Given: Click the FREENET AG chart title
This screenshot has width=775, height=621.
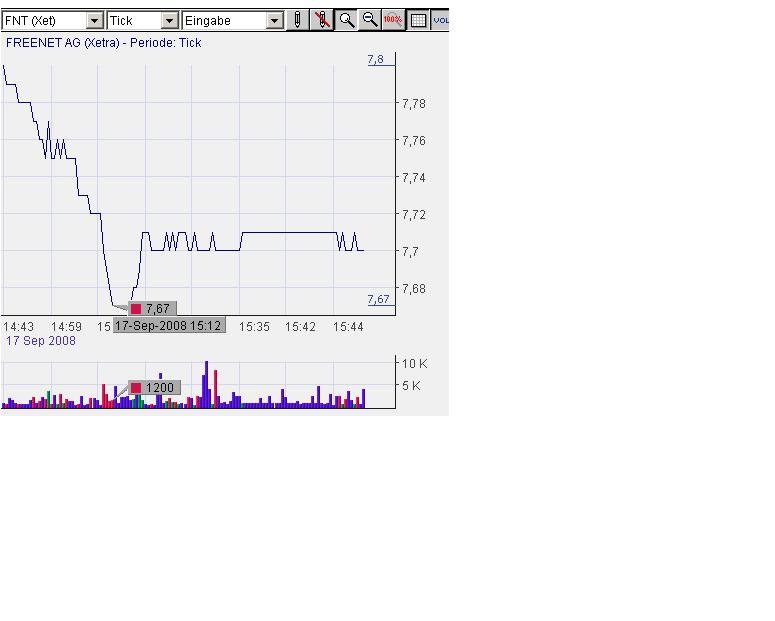Looking at the screenshot, I should coord(104,43).
